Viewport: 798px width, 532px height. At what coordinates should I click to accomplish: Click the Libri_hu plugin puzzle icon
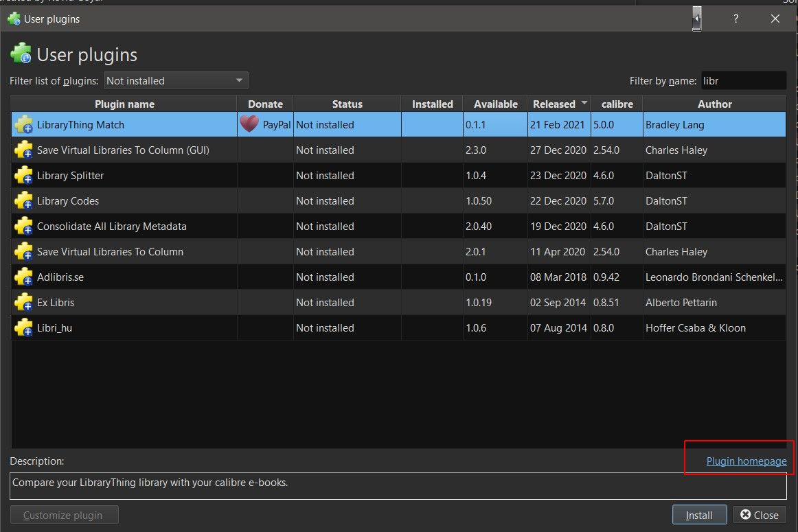24,328
